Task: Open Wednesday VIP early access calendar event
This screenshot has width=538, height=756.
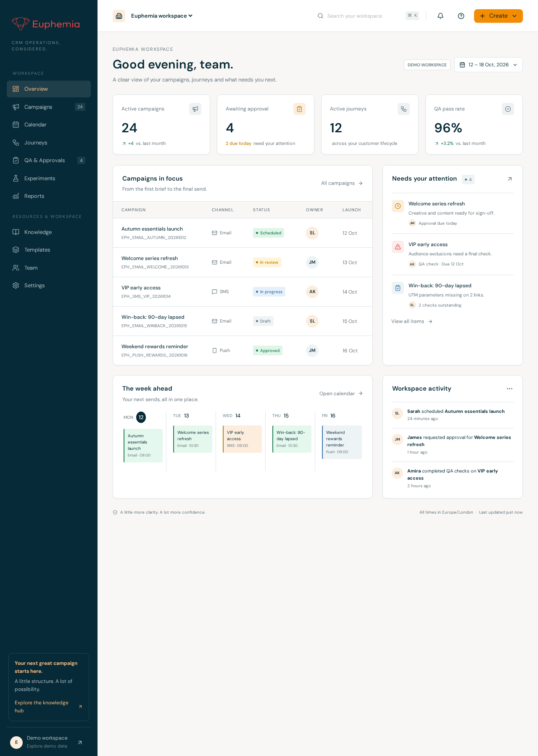Action: [242, 439]
